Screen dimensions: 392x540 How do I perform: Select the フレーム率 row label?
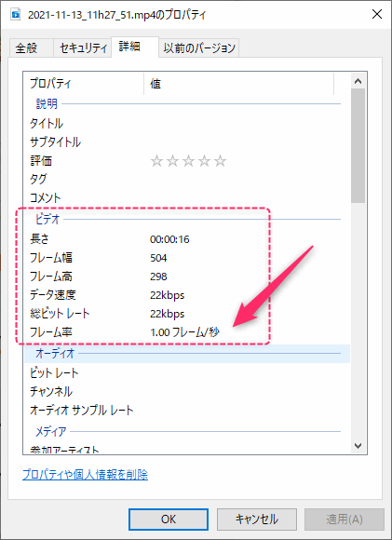tap(51, 332)
